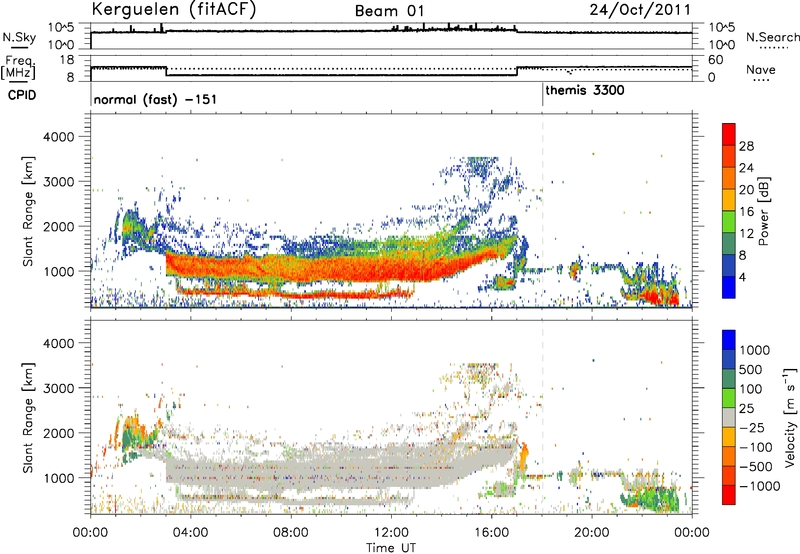Click the 'Velocity [m s-1]' colorbar label
Image resolution: width=800 pixels, height=554 pixels.
click(x=790, y=417)
